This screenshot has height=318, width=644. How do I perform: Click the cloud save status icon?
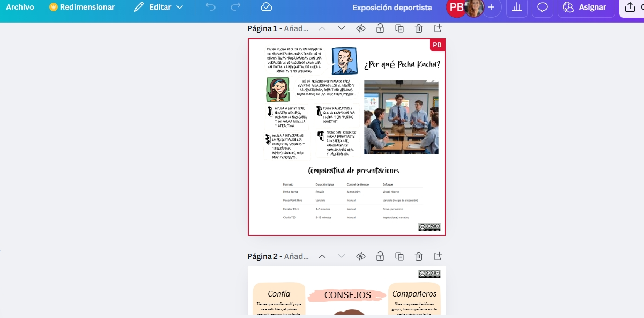click(x=267, y=7)
